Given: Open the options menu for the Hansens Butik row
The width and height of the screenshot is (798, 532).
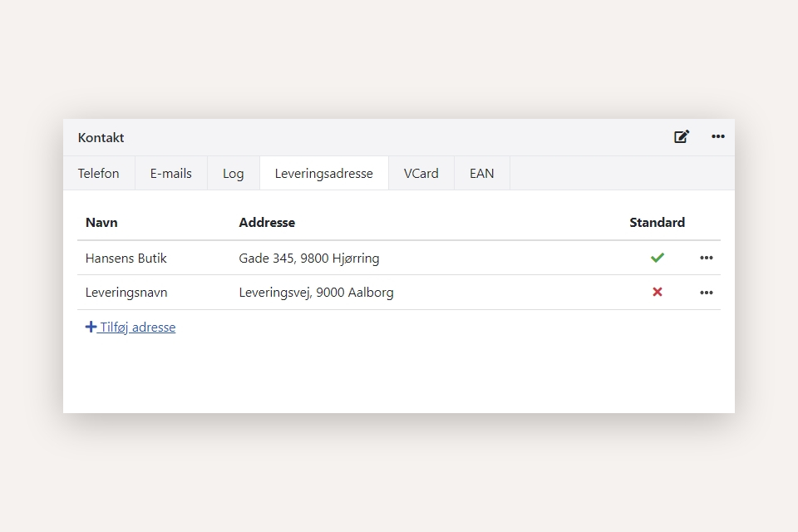Looking at the screenshot, I should tap(707, 258).
